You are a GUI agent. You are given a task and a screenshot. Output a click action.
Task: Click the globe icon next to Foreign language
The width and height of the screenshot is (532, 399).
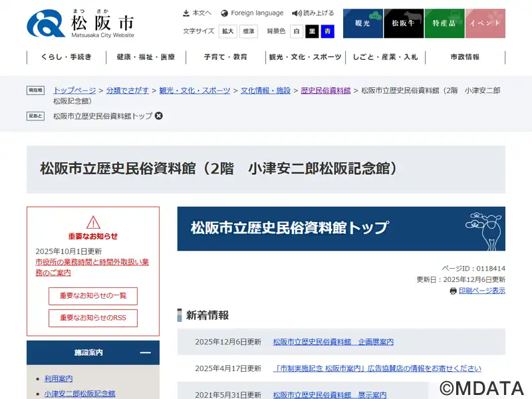(224, 13)
